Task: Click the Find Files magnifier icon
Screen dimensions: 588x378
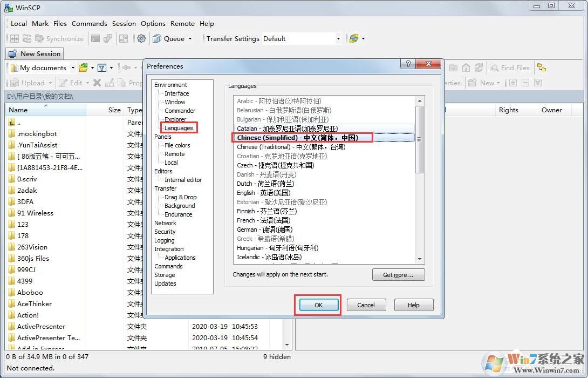Action: click(x=494, y=67)
